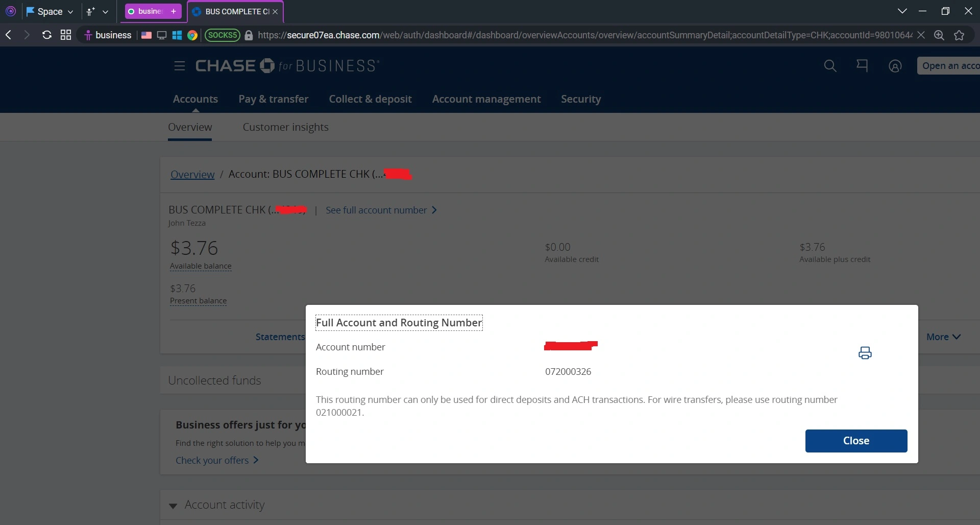Click the routing number 072000326
The height and width of the screenshot is (525, 980).
(568, 372)
